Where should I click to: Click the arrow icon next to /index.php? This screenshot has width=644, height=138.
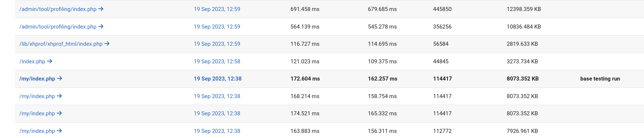pos(50,61)
